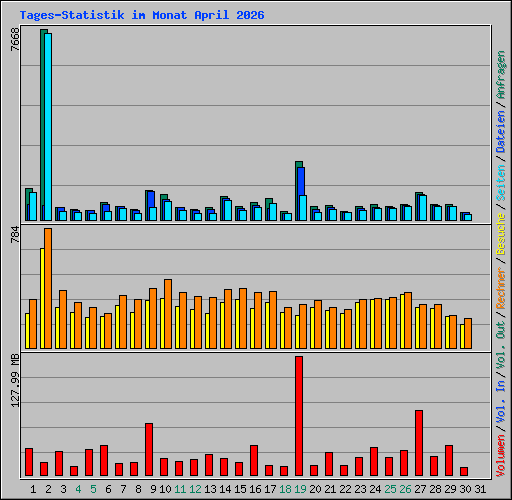Click day label '23' on the x-axis
The image size is (512, 500).
360,489
